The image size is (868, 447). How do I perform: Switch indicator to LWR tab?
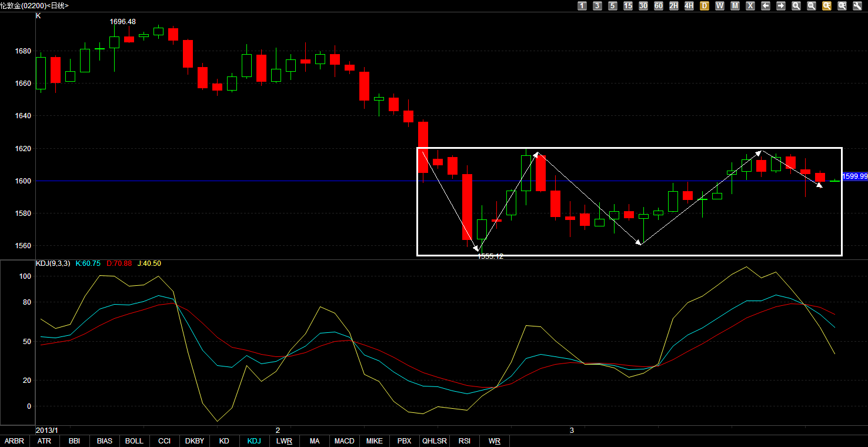point(285,441)
